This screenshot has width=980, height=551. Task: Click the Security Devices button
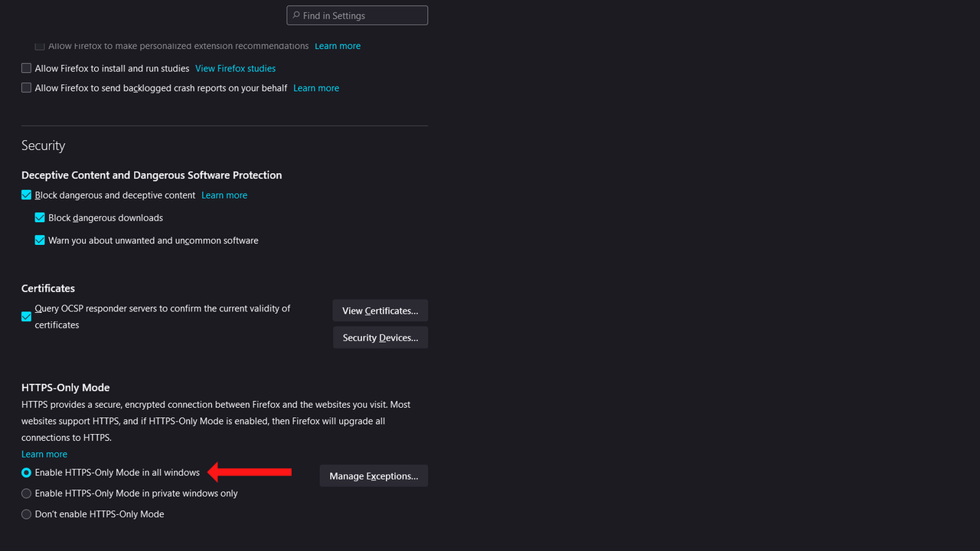point(380,337)
